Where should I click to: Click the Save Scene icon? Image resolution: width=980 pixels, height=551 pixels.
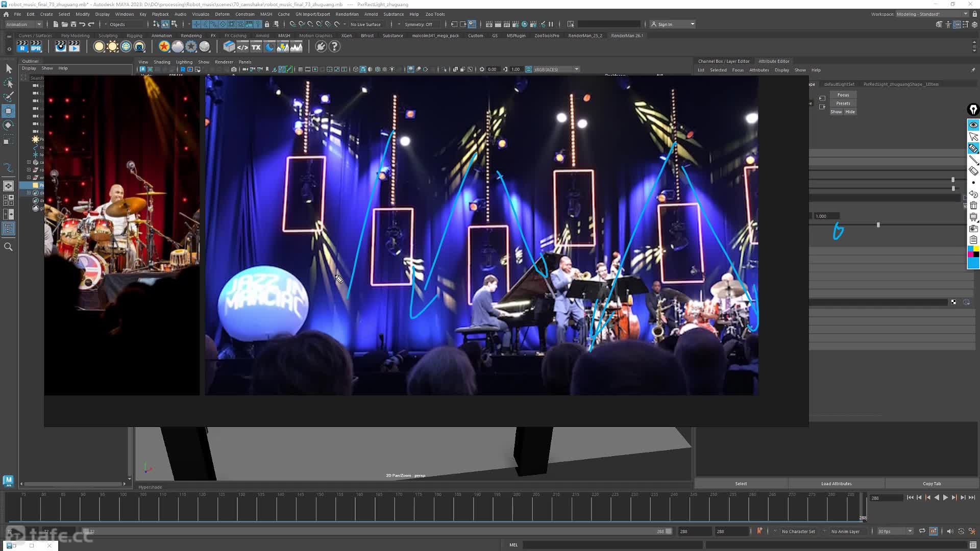click(73, 24)
